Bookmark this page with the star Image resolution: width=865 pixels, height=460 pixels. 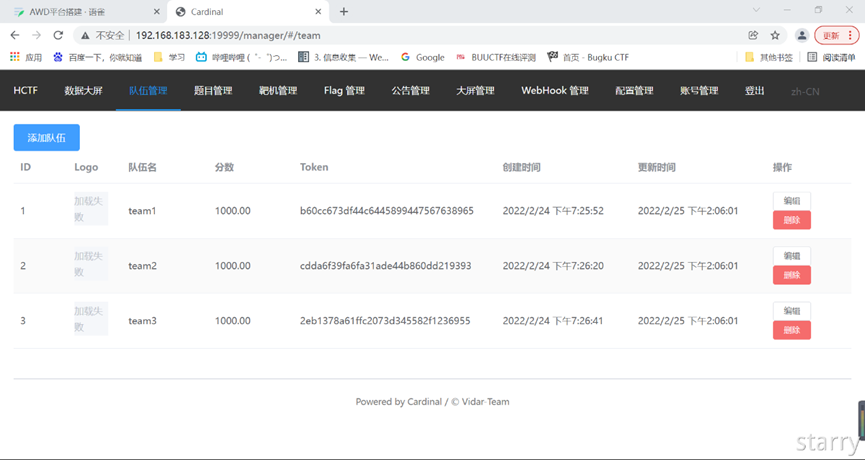775,35
